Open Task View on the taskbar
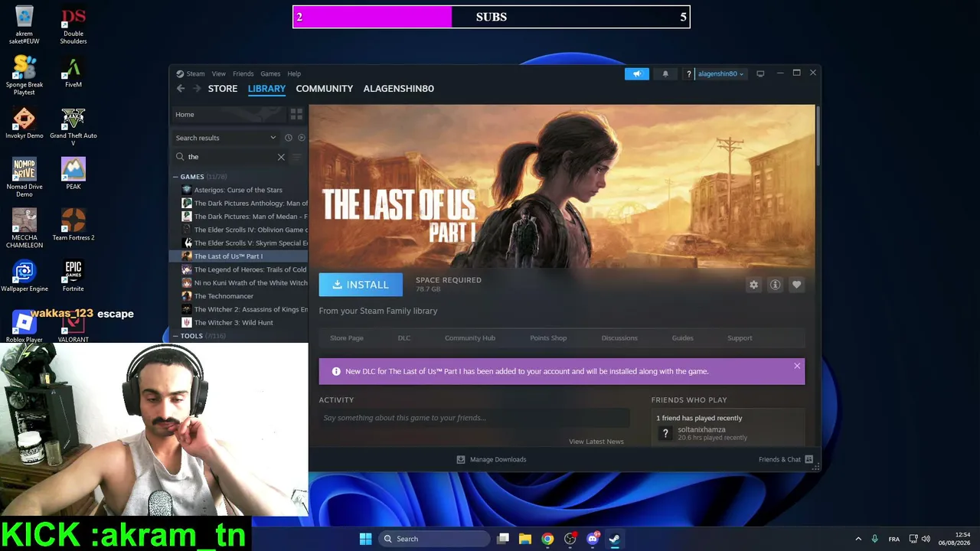Viewport: 980px width, 551px height. pos(503,539)
